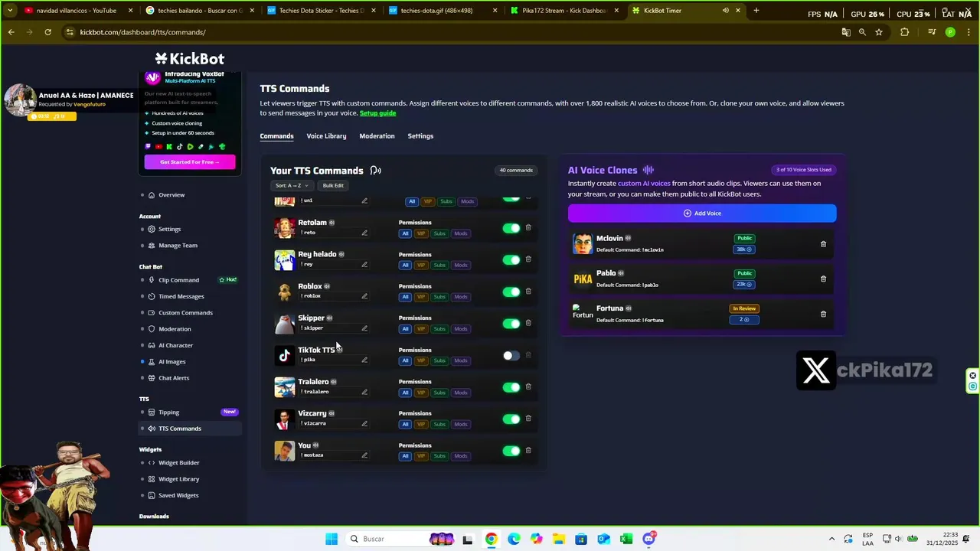Play the Roblox voice preview speaker icon
The height and width of the screenshot is (551, 980).
coord(327,286)
